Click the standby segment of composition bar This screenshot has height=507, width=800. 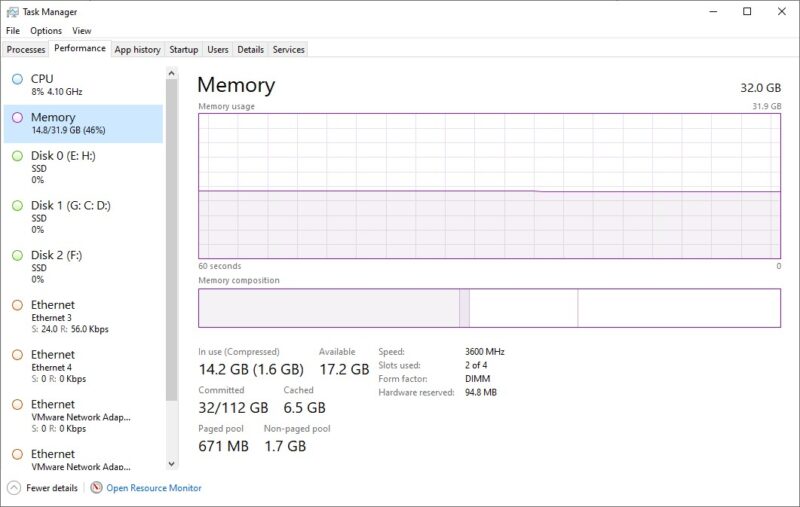click(523, 308)
